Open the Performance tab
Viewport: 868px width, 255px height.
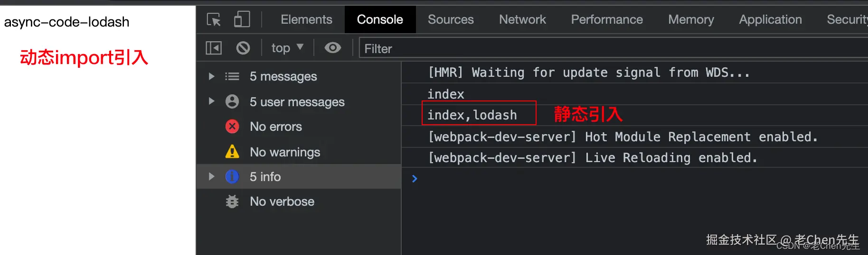(x=607, y=19)
